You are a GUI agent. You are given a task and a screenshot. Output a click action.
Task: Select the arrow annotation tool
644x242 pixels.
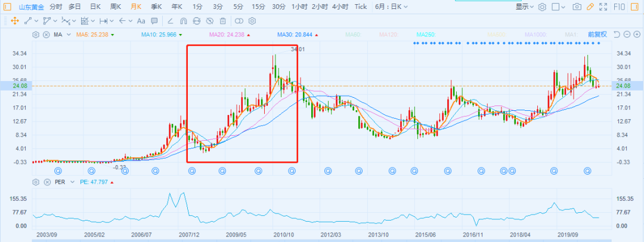click(x=122, y=20)
